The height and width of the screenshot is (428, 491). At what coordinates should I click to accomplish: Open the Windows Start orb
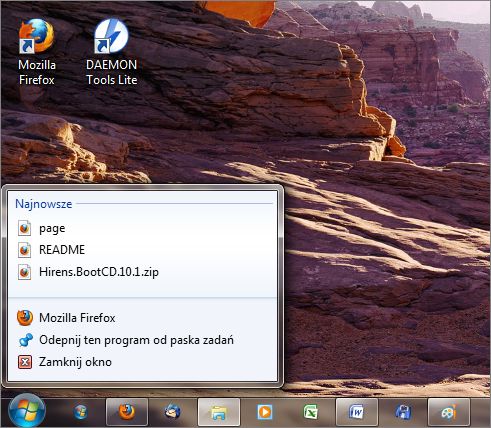27,411
